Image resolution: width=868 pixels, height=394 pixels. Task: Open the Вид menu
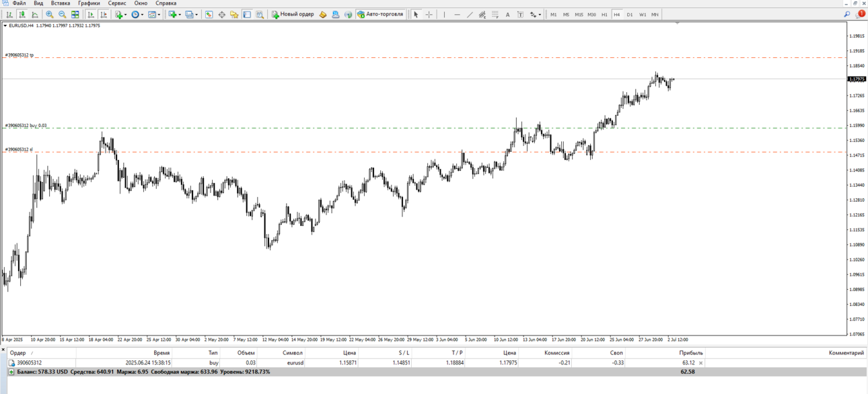pyautogui.click(x=38, y=3)
